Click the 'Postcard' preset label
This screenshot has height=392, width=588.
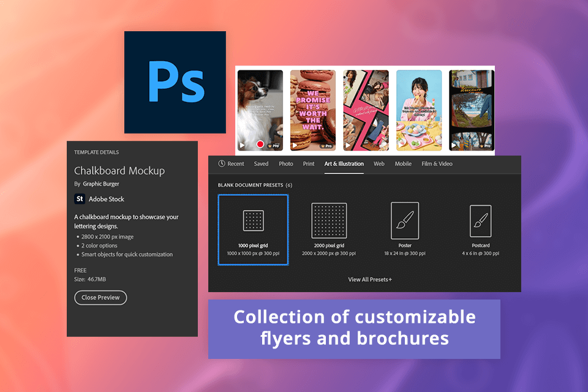point(480,246)
